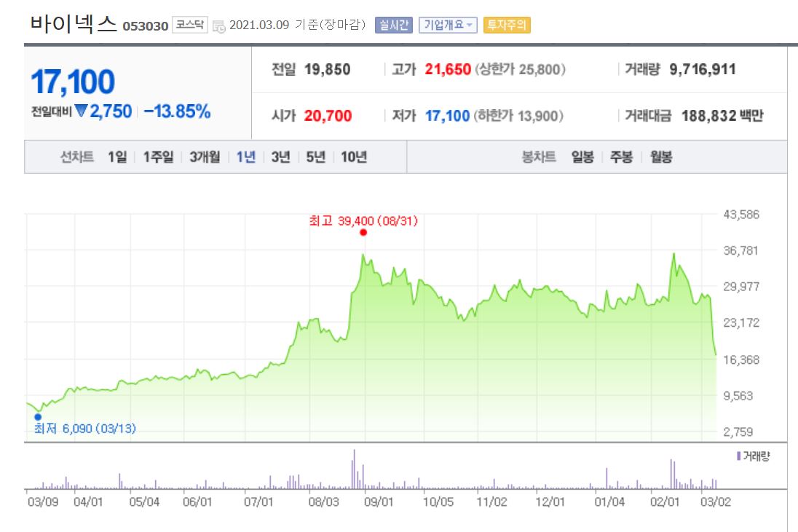Switch to 일봉 candlestick chart
The width and height of the screenshot is (798, 532).
pos(582,157)
